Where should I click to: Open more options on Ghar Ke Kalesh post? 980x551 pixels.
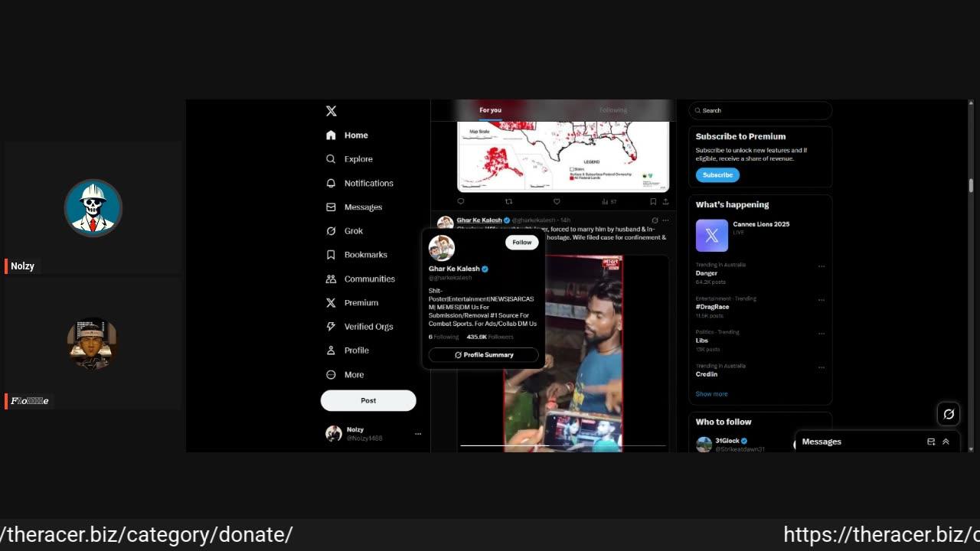pyautogui.click(x=665, y=220)
